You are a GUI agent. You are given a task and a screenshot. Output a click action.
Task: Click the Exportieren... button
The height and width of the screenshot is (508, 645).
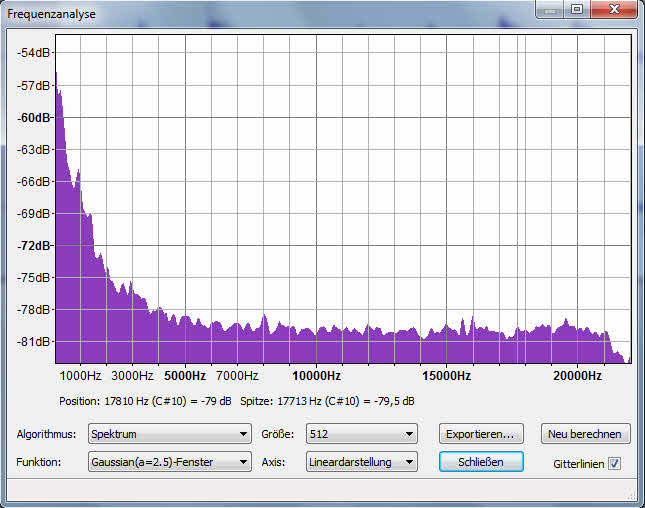pos(481,434)
